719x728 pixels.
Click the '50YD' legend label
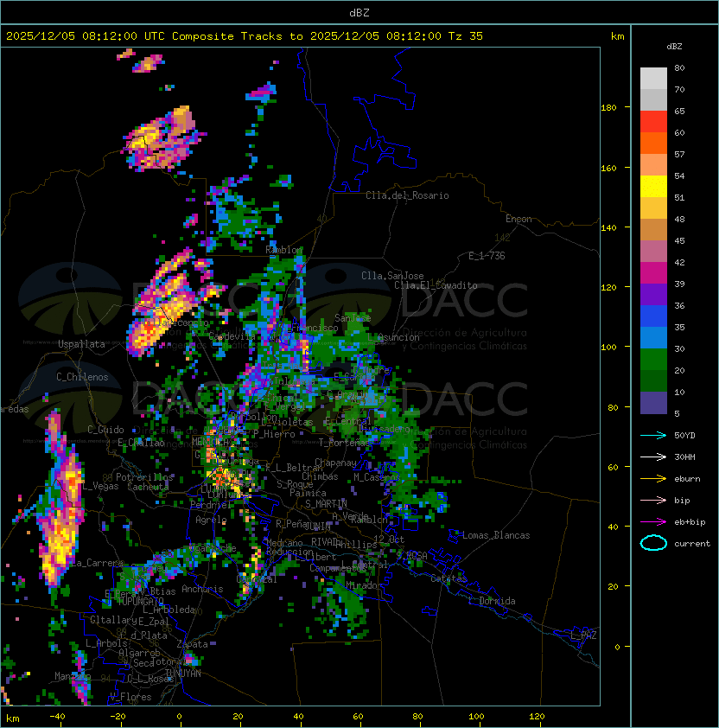click(x=684, y=435)
